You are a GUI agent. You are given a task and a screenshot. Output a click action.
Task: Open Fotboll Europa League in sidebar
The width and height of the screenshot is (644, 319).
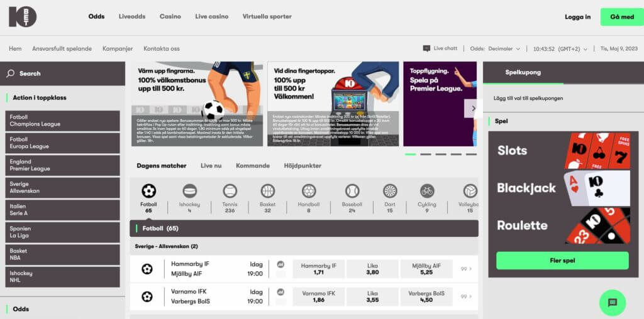click(x=62, y=143)
